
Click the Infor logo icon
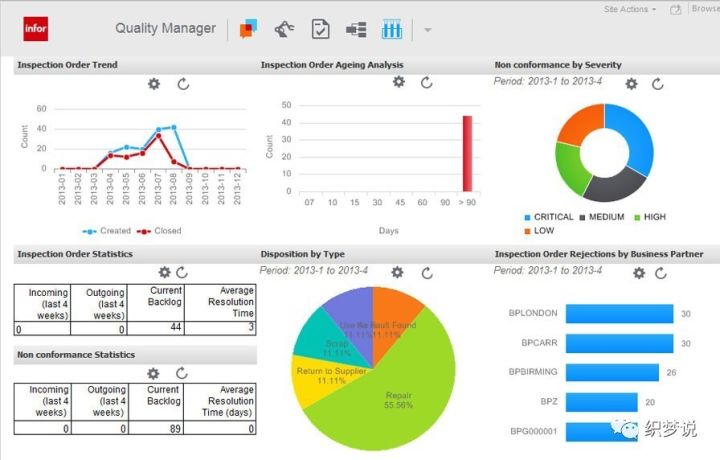[x=36, y=29]
